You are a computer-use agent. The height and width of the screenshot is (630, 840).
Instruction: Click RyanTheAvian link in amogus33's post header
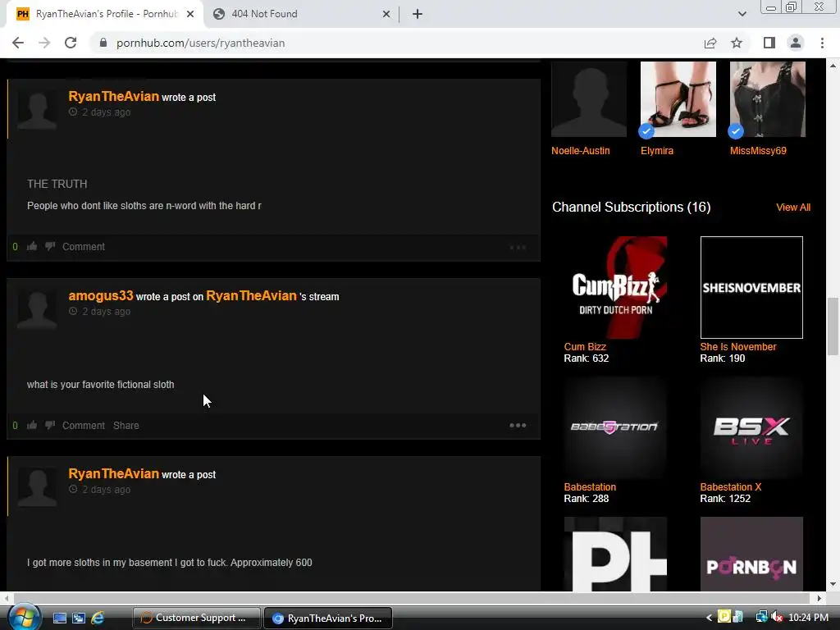(251, 295)
